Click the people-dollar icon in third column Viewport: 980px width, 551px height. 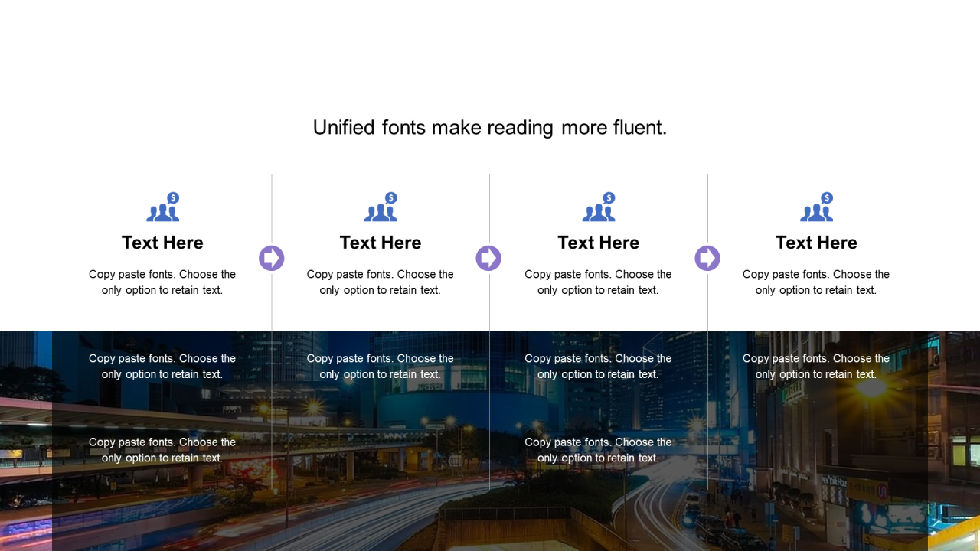pos(599,207)
